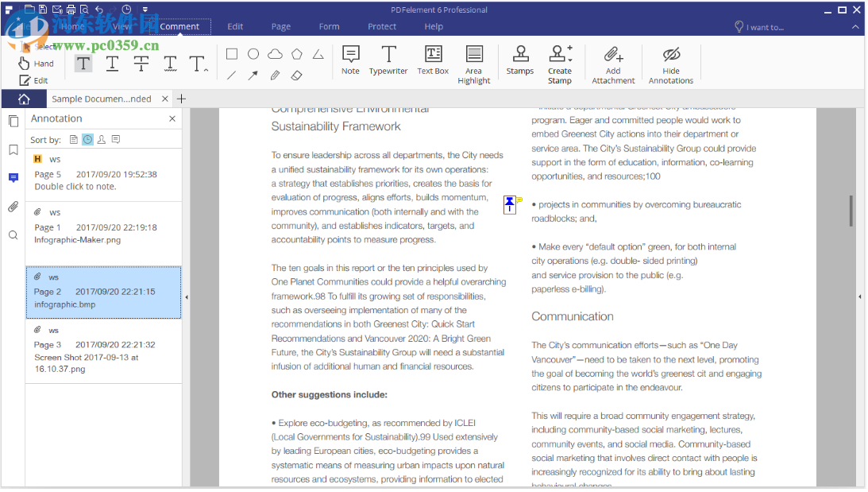Sort annotations by author
The height and width of the screenshot is (492, 868).
[102, 140]
